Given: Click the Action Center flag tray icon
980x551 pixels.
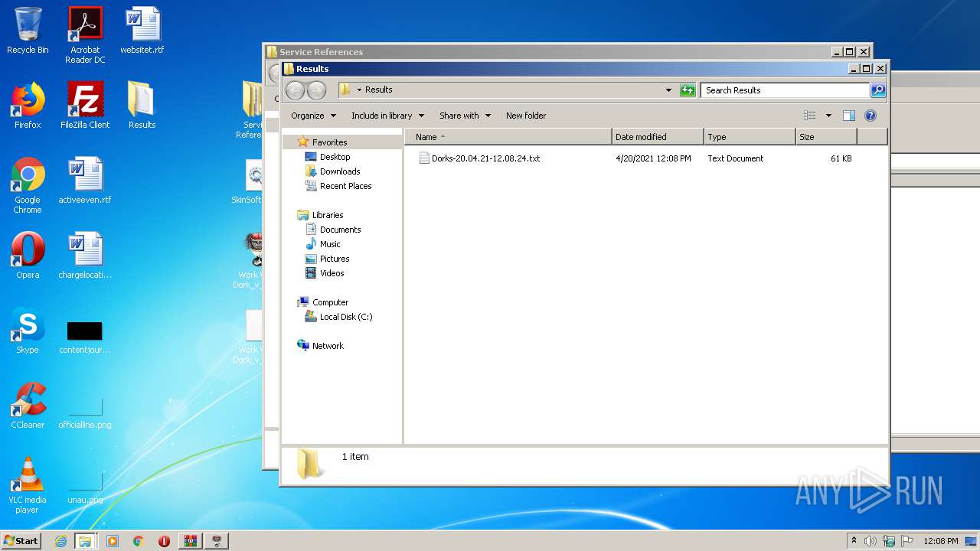Looking at the screenshot, I should pos(907,541).
